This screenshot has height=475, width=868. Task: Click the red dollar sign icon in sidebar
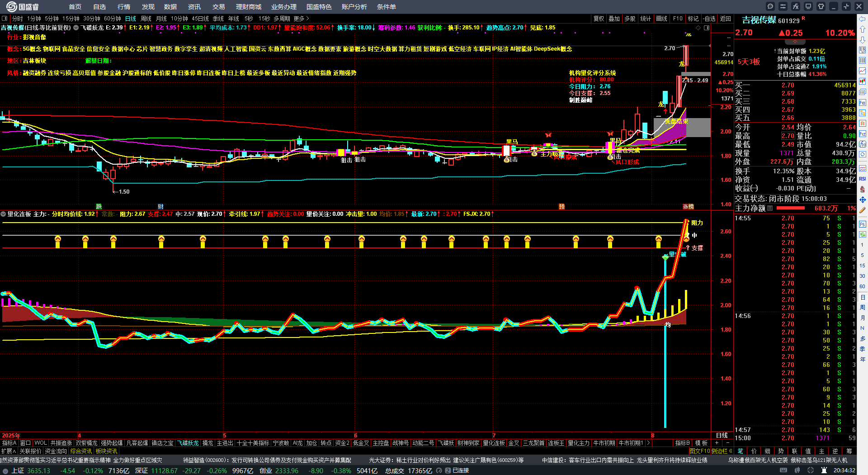[863, 189]
